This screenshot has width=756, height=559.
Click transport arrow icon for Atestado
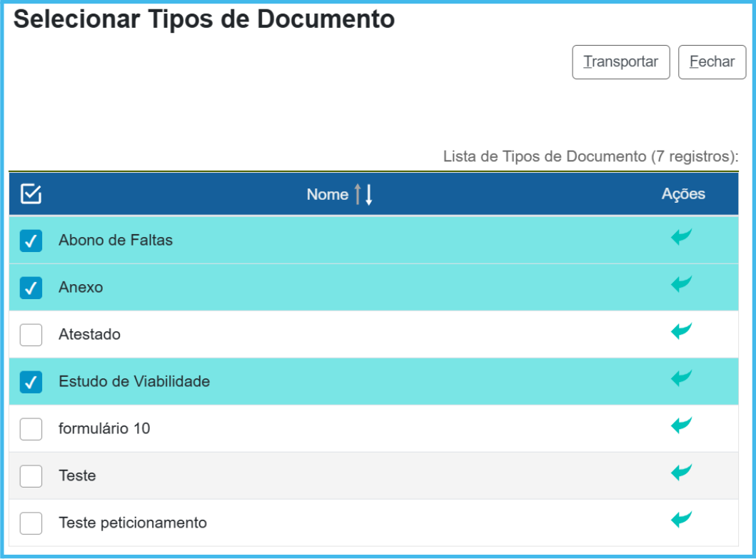(681, 331)
